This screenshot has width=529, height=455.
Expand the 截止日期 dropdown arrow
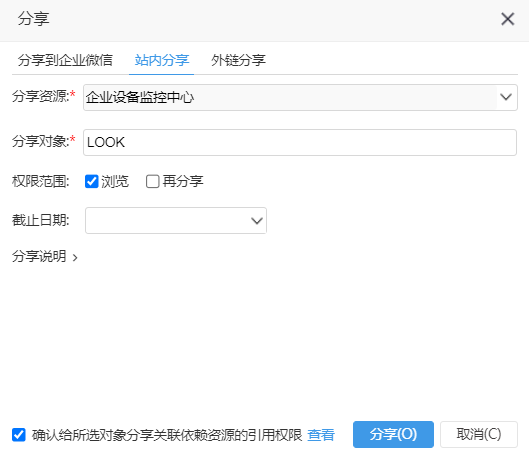click(x=257, y=221)
